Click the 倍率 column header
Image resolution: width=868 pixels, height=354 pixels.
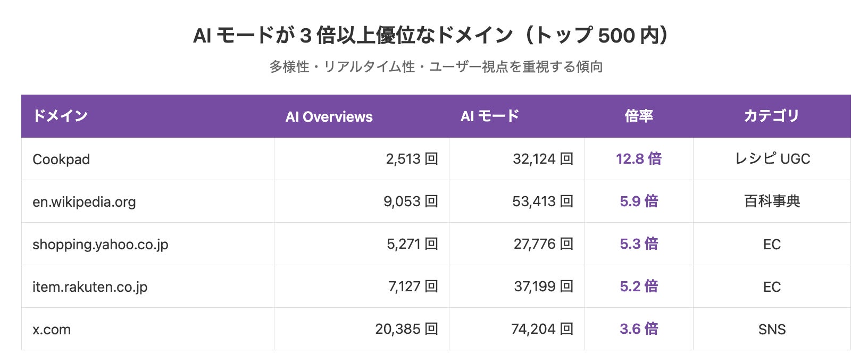coord(639,116)
